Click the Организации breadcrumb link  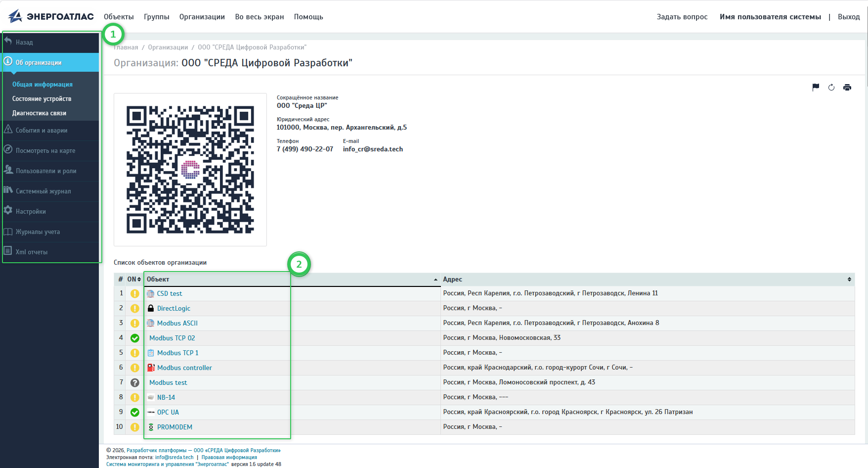pyautogui.click(x=168, y=47)
